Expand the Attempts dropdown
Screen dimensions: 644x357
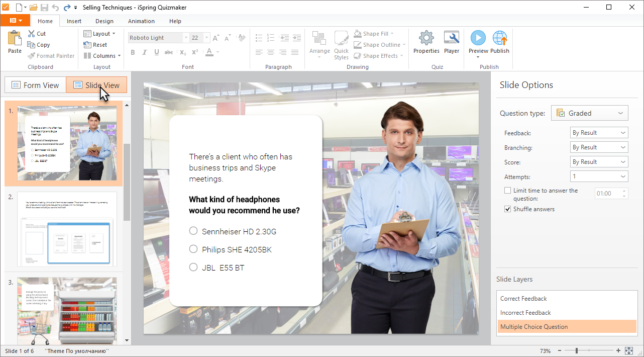tap(599, 176)
